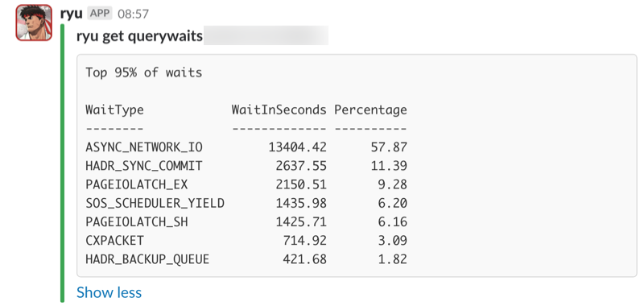Click the ASYNC_NETWORK_IO wait row
Image resolution: width=644 pixels, height=306 pixels.
pos(246,147)
